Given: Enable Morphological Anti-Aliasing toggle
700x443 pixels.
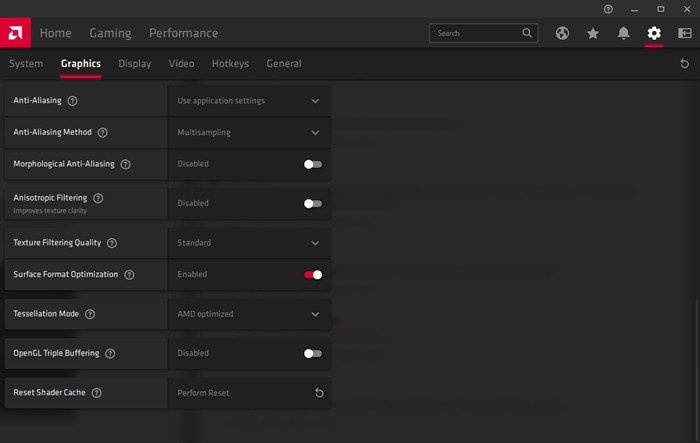Looking at the screenshot, I should tap(312, 164).
